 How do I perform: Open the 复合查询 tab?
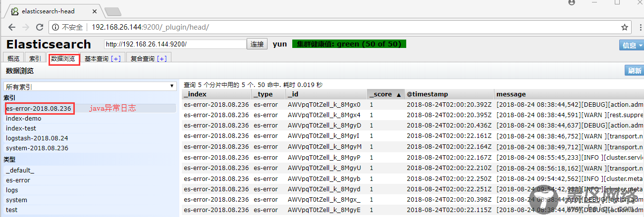(143, 58)
